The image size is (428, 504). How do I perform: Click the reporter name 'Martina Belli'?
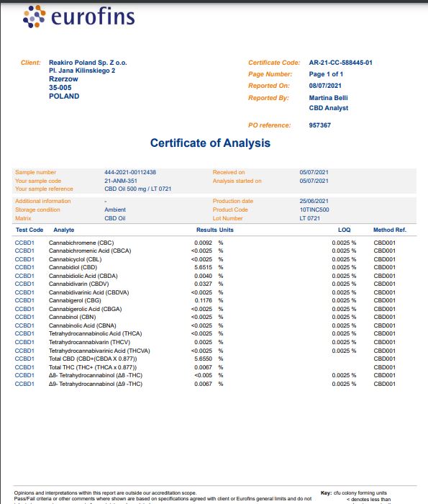click(x=328, y=98)
